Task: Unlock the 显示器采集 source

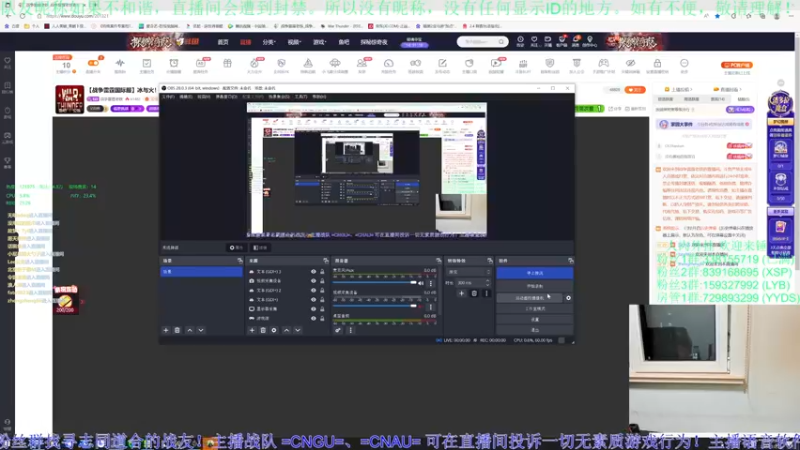Action: point(322,309)
